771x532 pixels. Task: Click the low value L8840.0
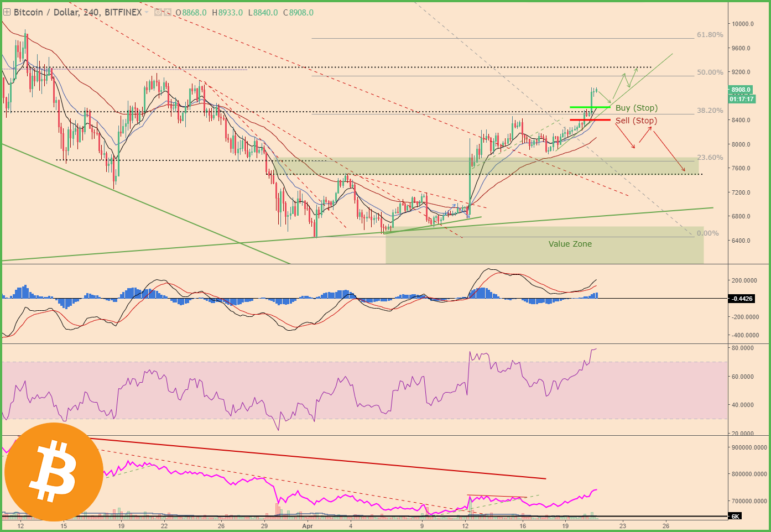point(263,12)
